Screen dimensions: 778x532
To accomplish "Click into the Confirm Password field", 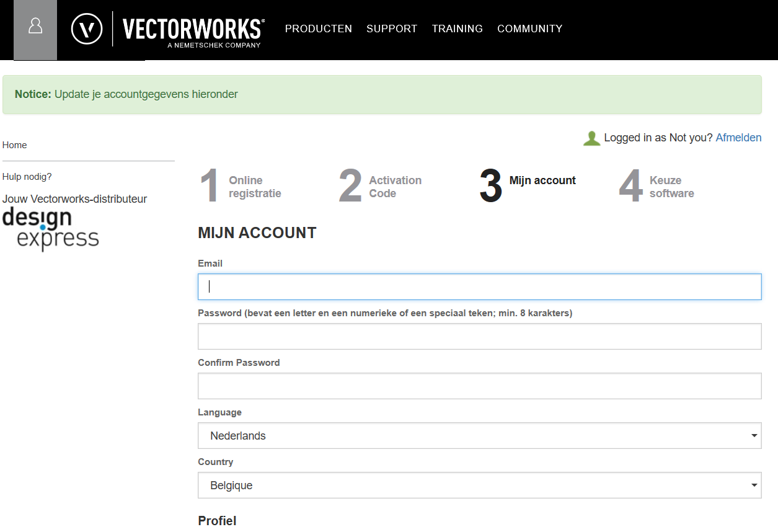I will pos(479,386).
